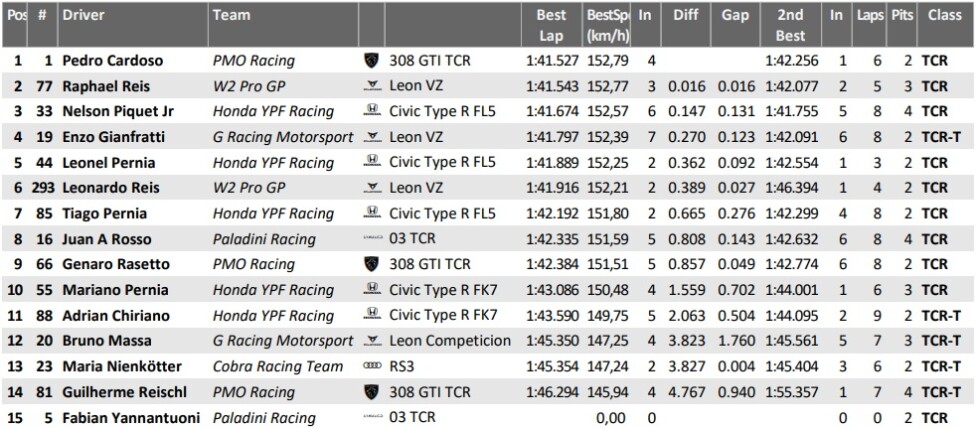Image resolution: width=976 pixels, height=428 pixels.
Task: Click the Class column header
Action: (x=944, y=16)
